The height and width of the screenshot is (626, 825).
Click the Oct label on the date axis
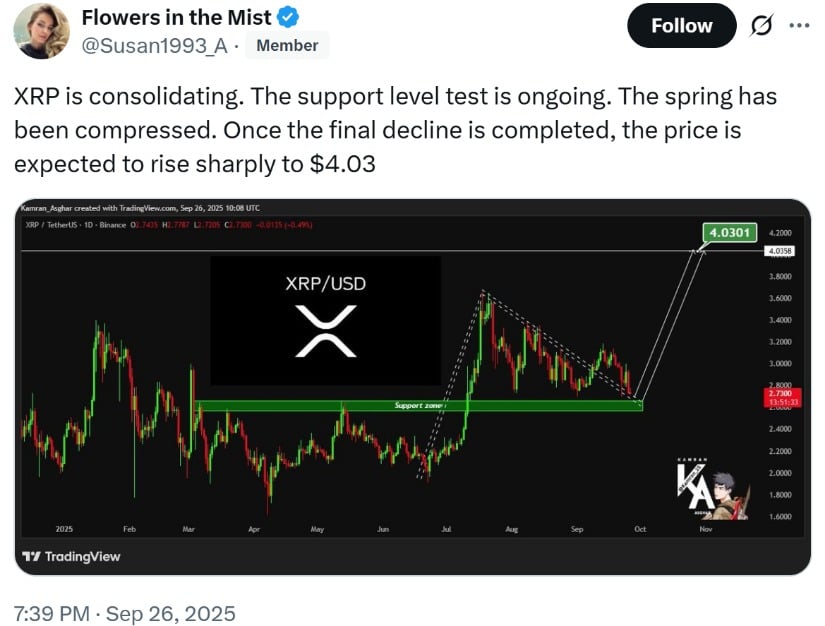tap(639, 529)
